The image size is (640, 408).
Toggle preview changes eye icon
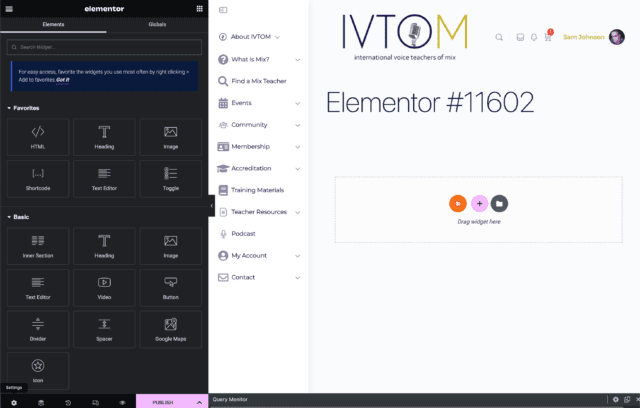122,402
